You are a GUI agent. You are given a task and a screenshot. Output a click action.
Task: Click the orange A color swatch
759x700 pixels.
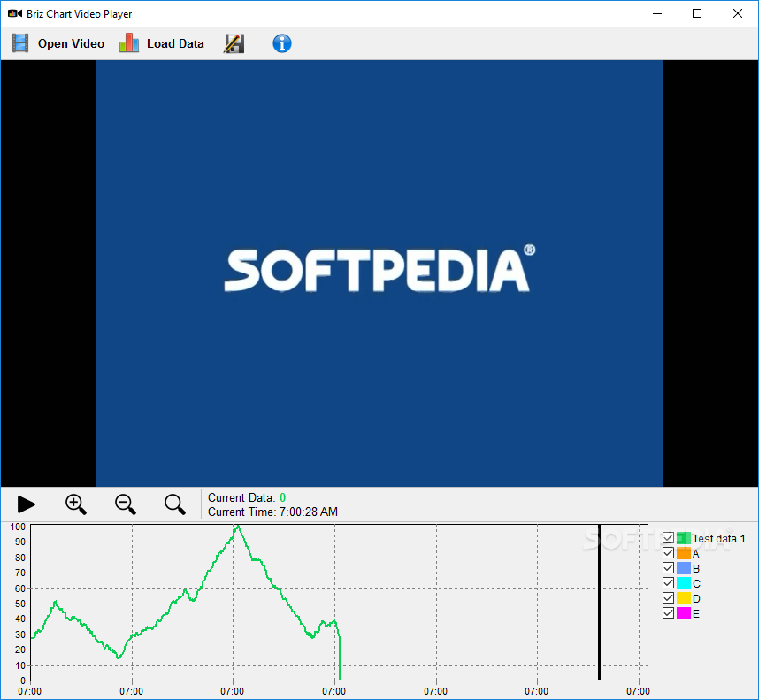(x=684, y=553)
